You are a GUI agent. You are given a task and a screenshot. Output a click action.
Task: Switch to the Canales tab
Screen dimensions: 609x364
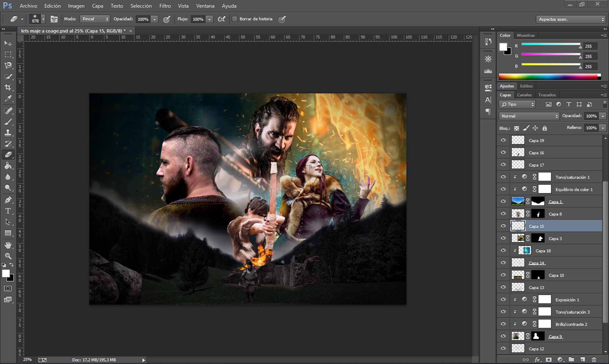[524, 95]
